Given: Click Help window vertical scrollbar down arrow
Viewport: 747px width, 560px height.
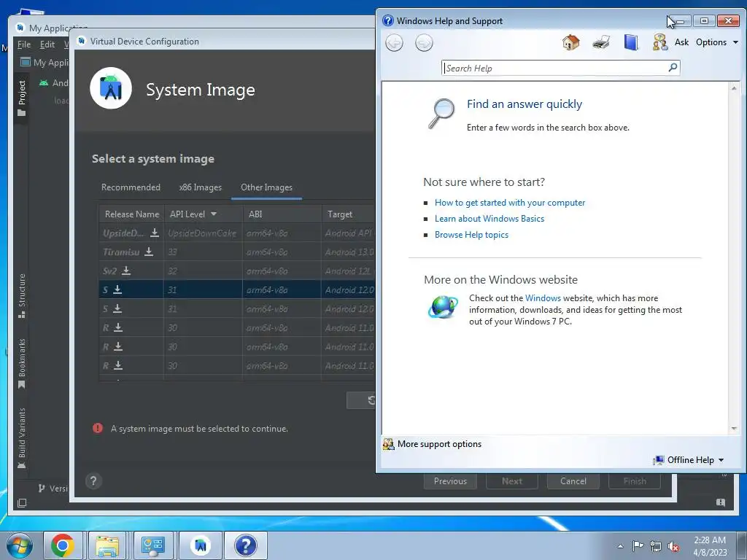Looking at the screenshot, I should [734, 429].
